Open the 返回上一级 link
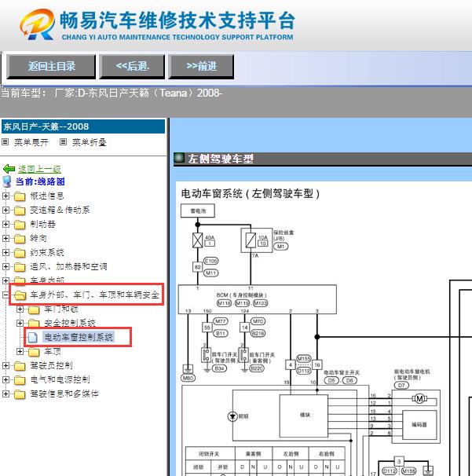 (x=39, y=169)
